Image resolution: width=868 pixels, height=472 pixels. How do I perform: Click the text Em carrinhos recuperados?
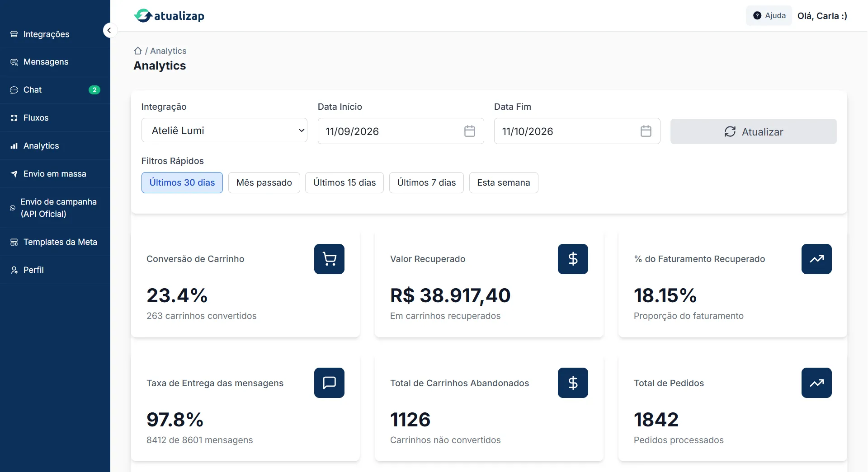point(445,316)
